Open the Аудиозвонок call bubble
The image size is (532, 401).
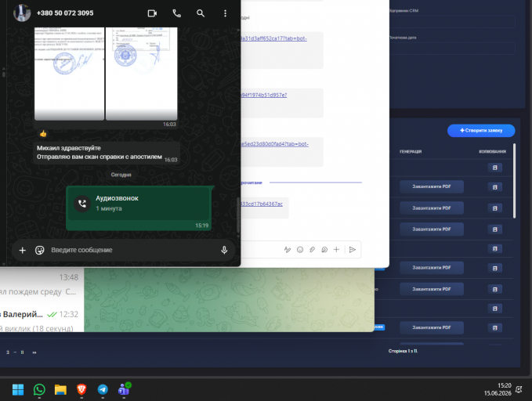139,208
